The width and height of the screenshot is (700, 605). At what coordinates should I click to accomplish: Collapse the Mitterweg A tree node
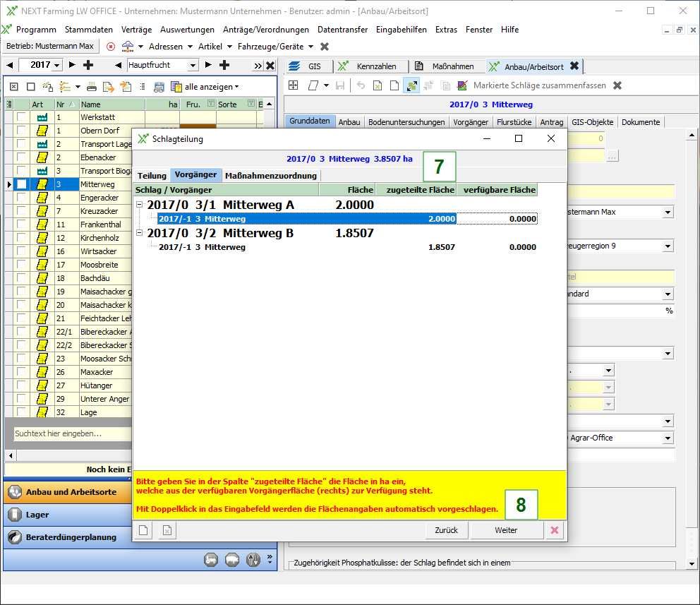point(140,205)
